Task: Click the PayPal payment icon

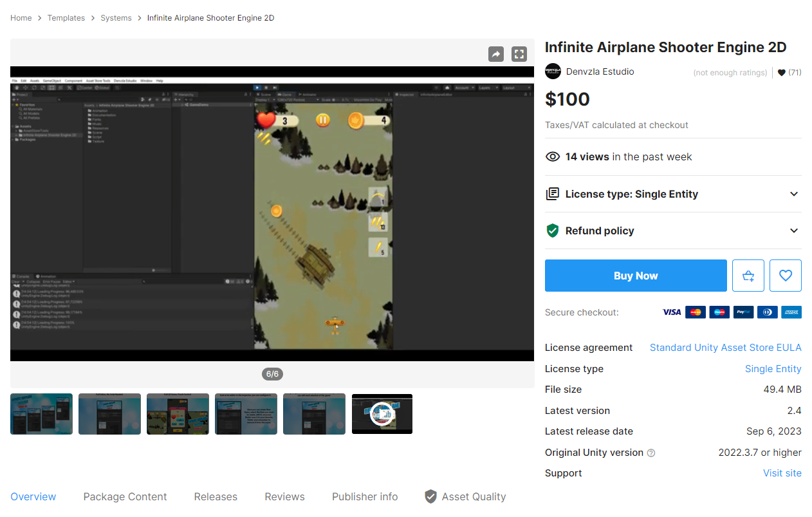Action: 743,312
